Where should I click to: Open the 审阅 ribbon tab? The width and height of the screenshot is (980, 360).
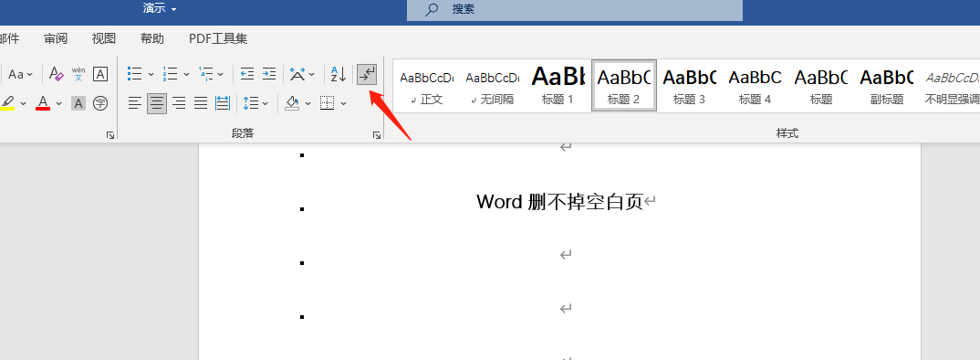tap(56, 38)
